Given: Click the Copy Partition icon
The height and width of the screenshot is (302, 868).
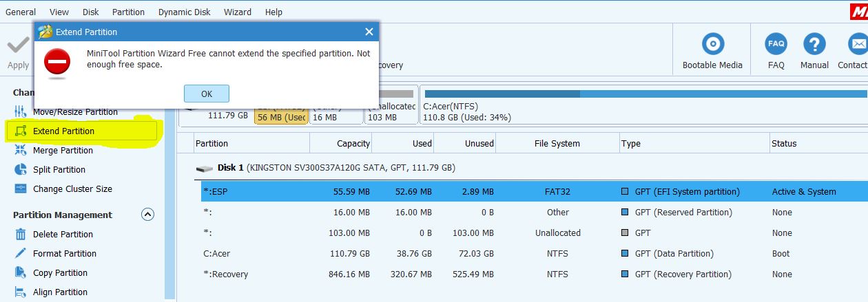Looking at the screenshot, I should (x=20, y=272).
